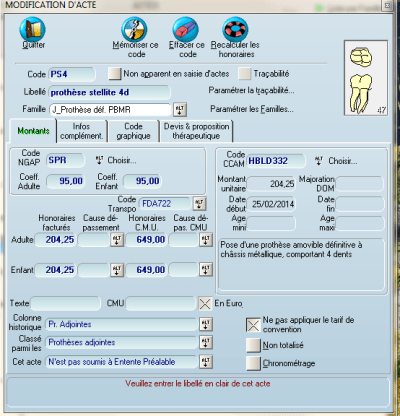Toggle Non apparent en saisie d'actes checkbox

(x=115, y=74)
